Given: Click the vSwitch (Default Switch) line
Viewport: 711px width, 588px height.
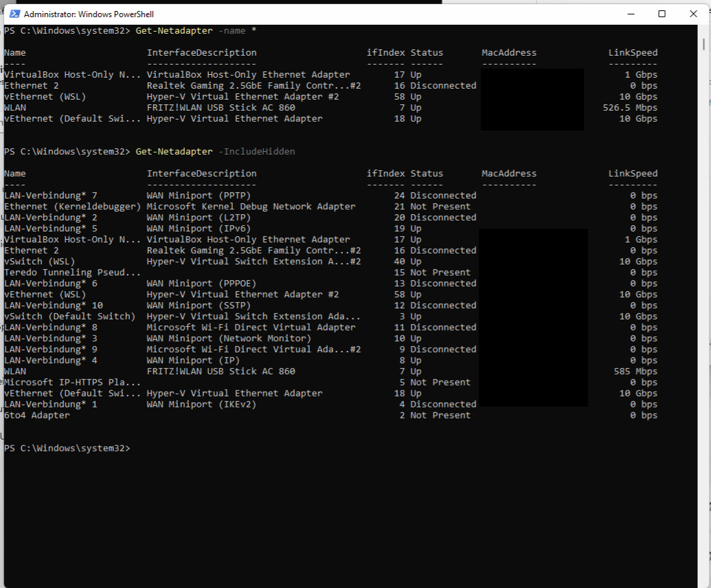Looking at the screenshot, I should point(69,316).
